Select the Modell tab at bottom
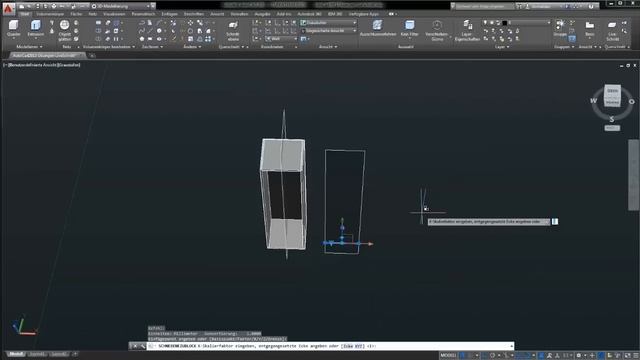Screen dimensions: 640x360 [16, 354]
